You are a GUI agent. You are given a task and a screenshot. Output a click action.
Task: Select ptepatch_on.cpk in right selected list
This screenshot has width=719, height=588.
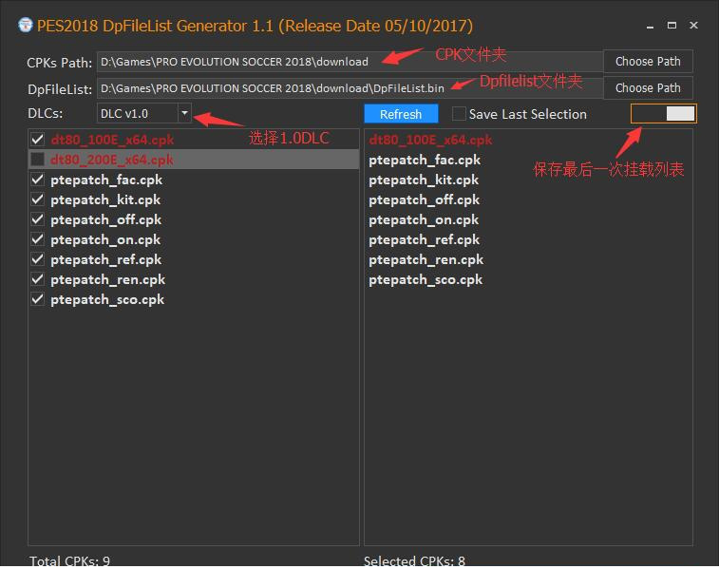point(424,219)
